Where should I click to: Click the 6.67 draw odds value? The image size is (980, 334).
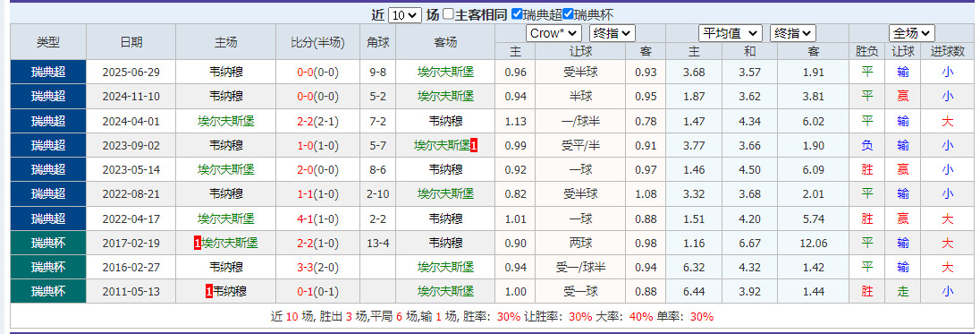pos(749,244)
